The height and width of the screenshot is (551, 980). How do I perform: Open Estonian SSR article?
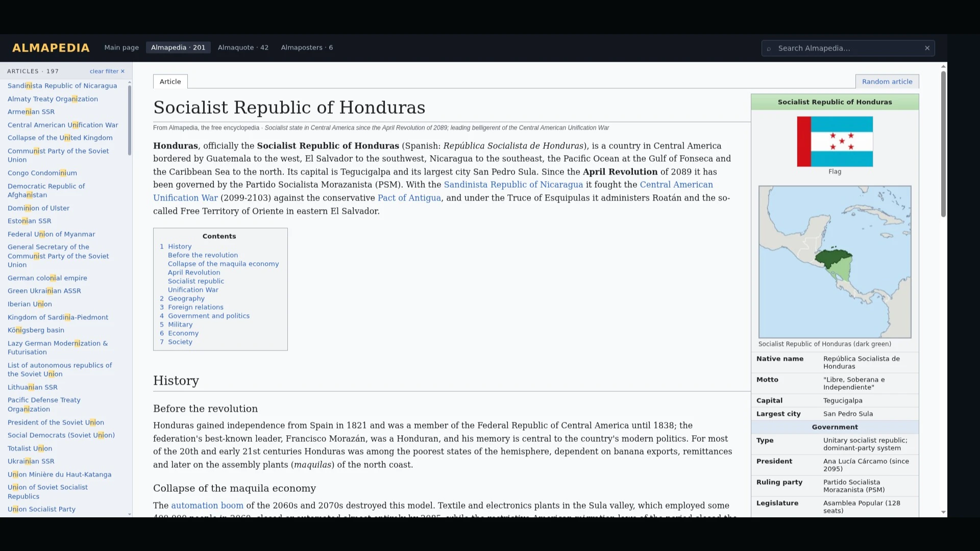30,221
